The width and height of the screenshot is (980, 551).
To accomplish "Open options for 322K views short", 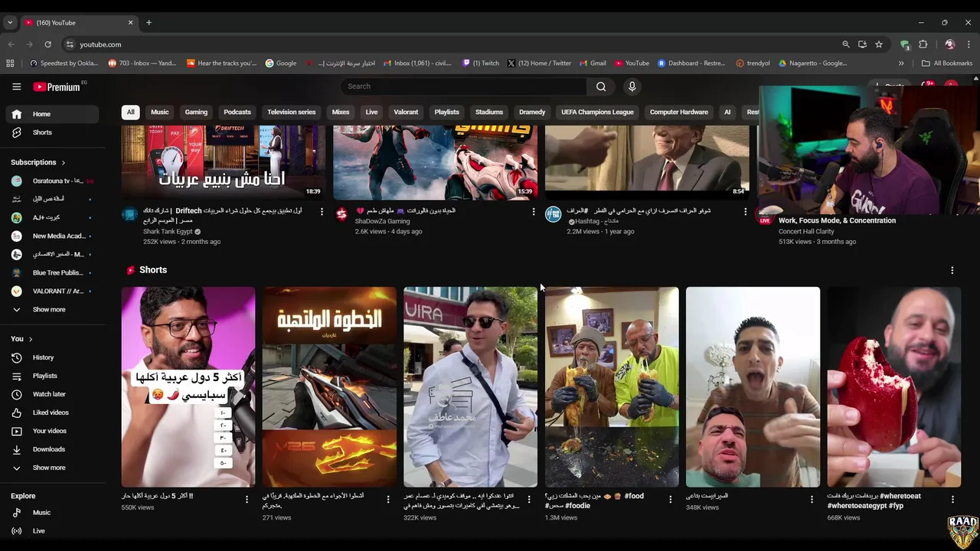I will (529, 499).
